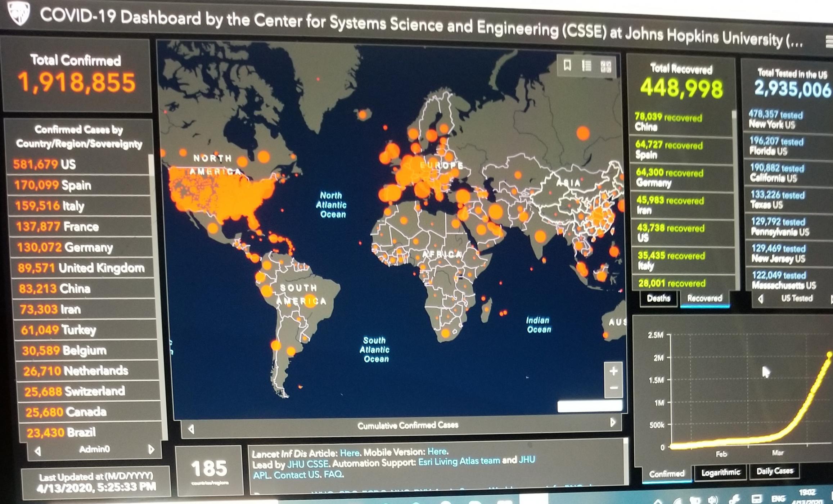Viewport: 833px width, 504px height.
Task: Zoom in the map with plus button
Action: coord(614,371)
